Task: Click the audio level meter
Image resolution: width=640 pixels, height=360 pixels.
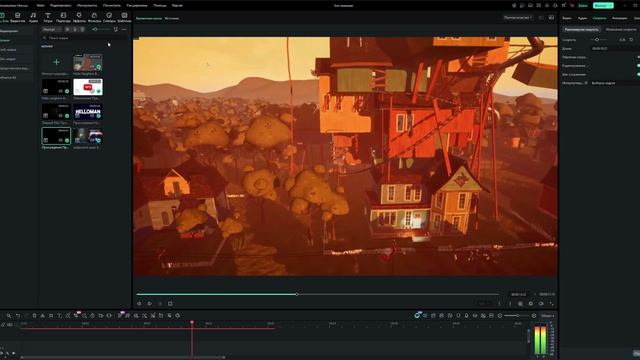Action: click(540, 339)
